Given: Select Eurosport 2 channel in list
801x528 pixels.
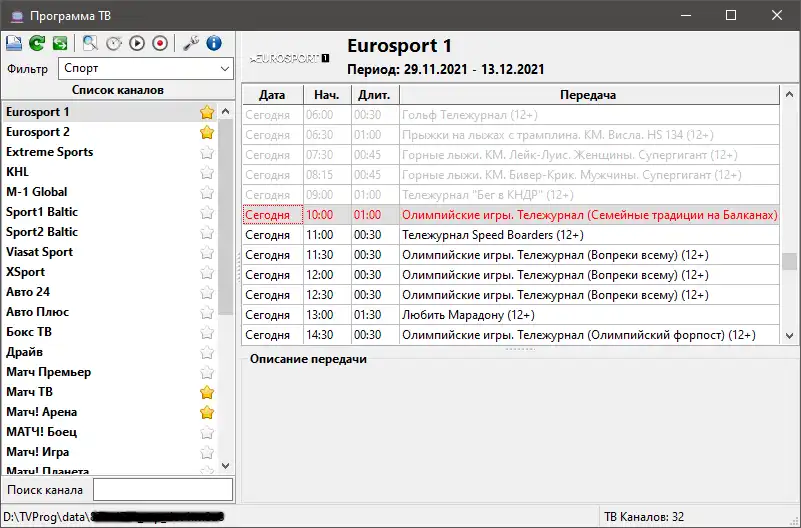Looking at the screenshot, I should pyautogui.click(x=110, y=132).
